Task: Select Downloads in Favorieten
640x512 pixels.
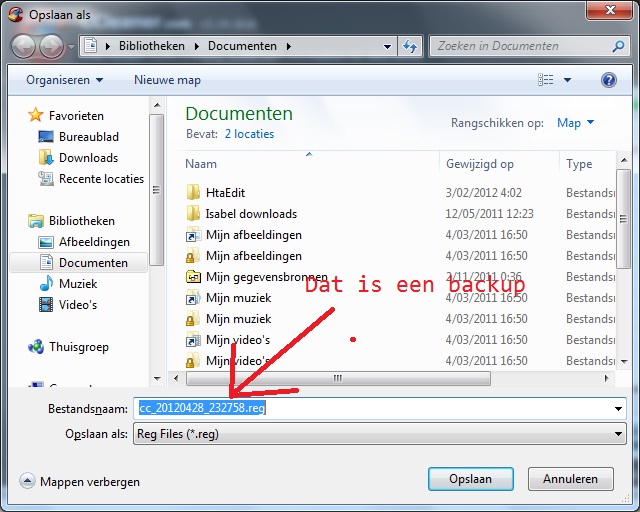Action: tap(78, 158)
